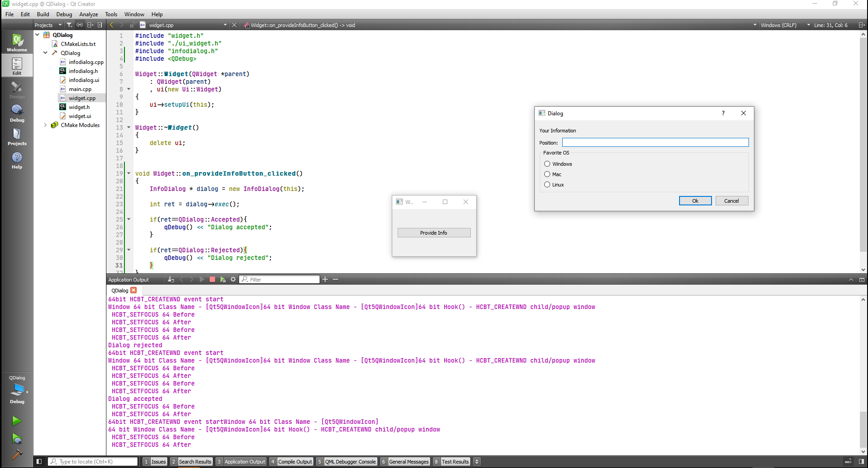The width and height of the screenshot is (868, 468).
Task: Open the Projects view selector dropdown
Action: pos(48,25)
